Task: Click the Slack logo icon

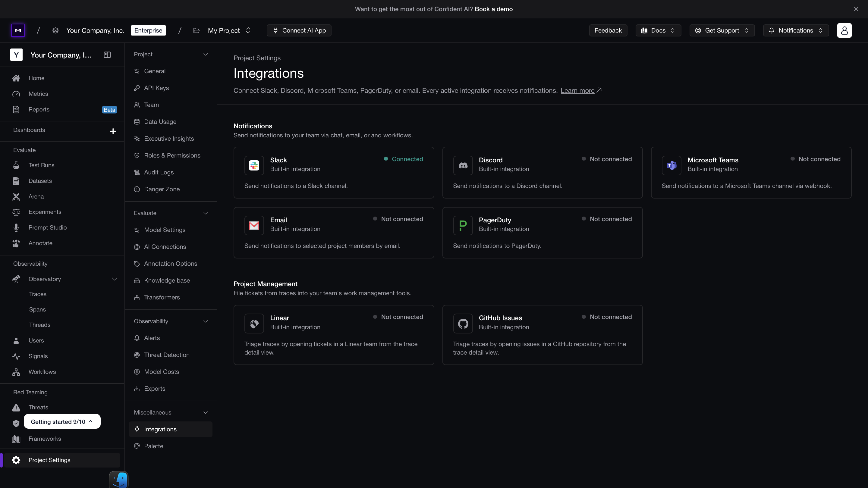Action: 254,165
